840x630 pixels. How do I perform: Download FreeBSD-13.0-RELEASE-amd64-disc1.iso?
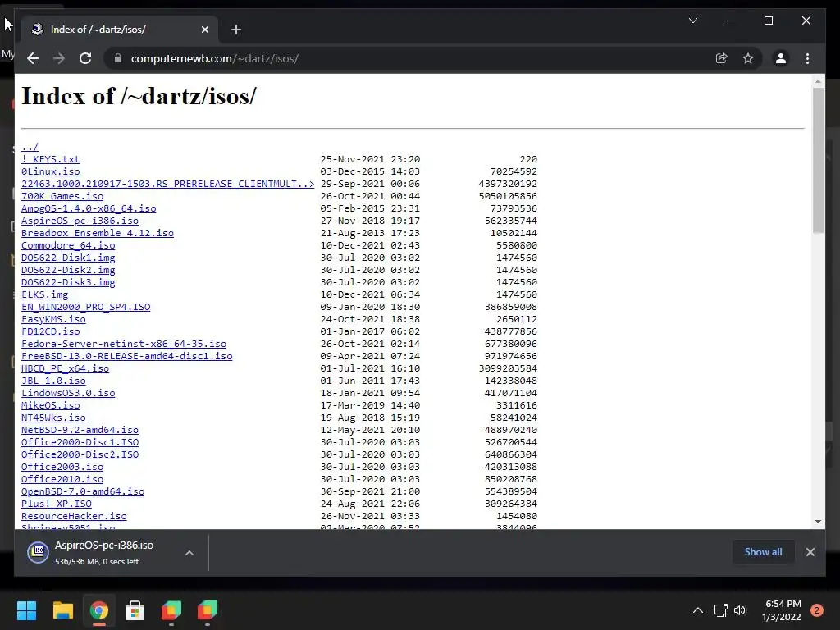127,356
